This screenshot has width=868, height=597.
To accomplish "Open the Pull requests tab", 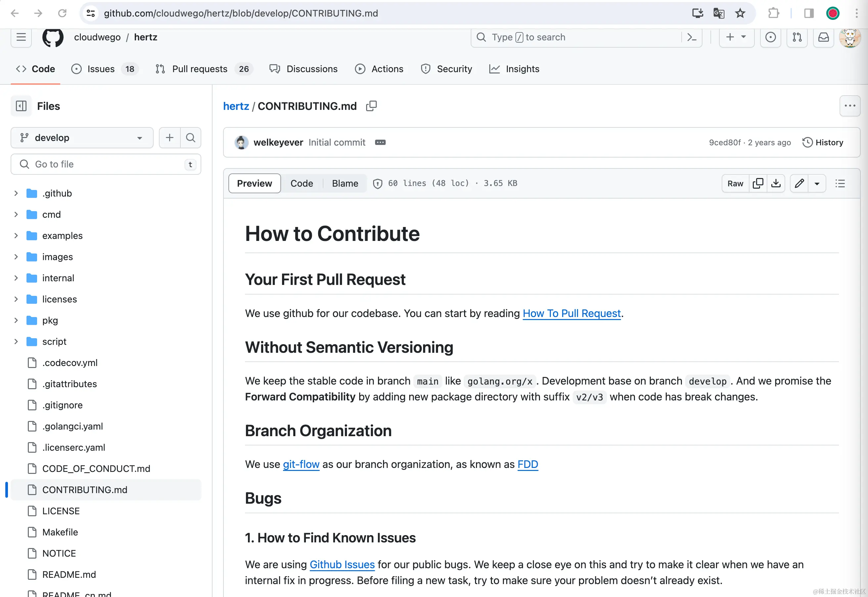I will (200, 69).
